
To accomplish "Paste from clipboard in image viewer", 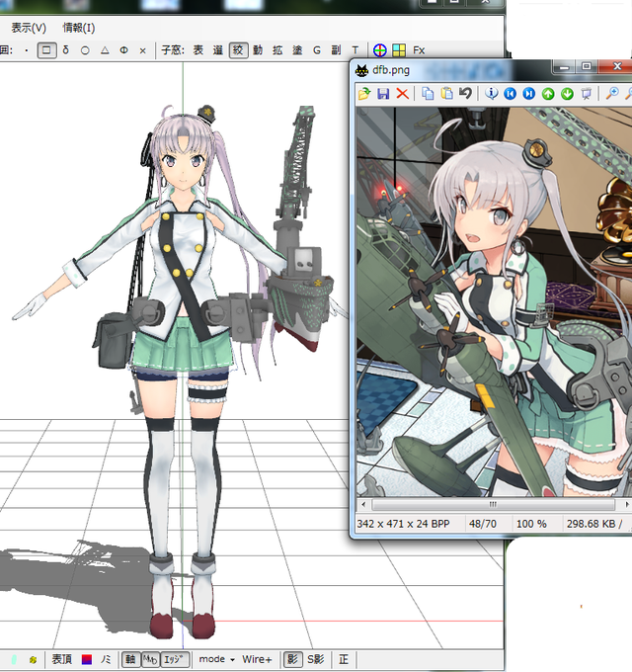I will pyautogui.click(x=446, y=94).
